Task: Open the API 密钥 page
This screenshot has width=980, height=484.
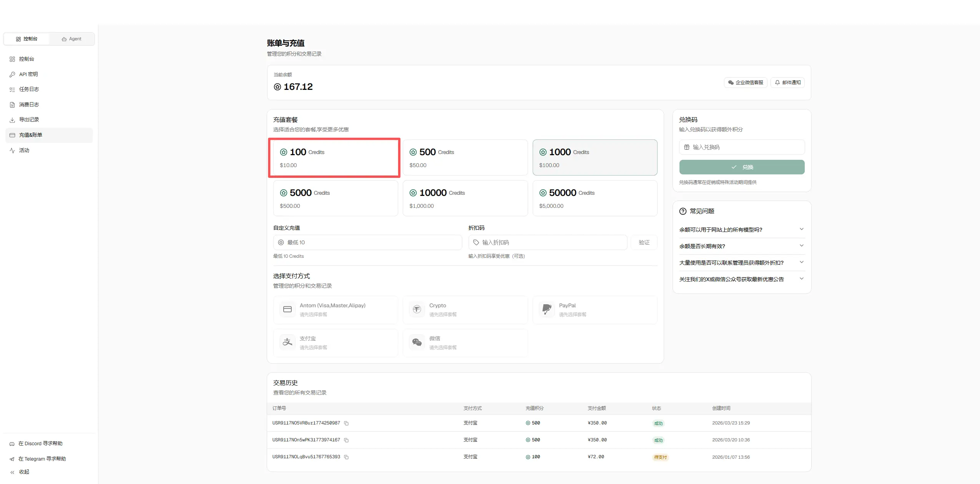Action: pos(49,74)
